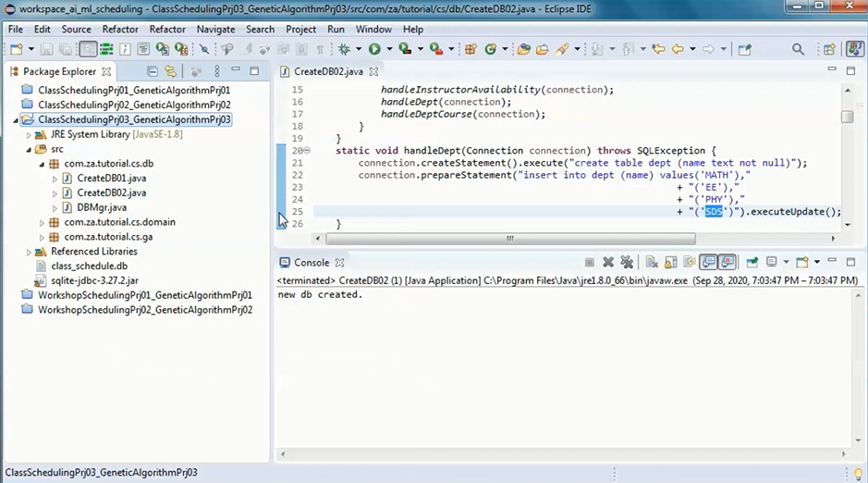Select class_schedule.db file

[x=89, y=266]
